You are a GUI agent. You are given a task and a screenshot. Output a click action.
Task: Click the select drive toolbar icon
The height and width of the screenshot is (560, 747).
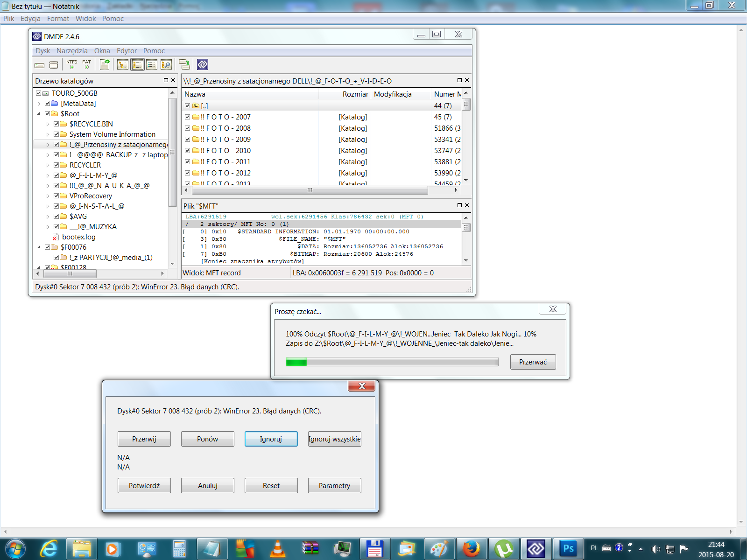40,65
